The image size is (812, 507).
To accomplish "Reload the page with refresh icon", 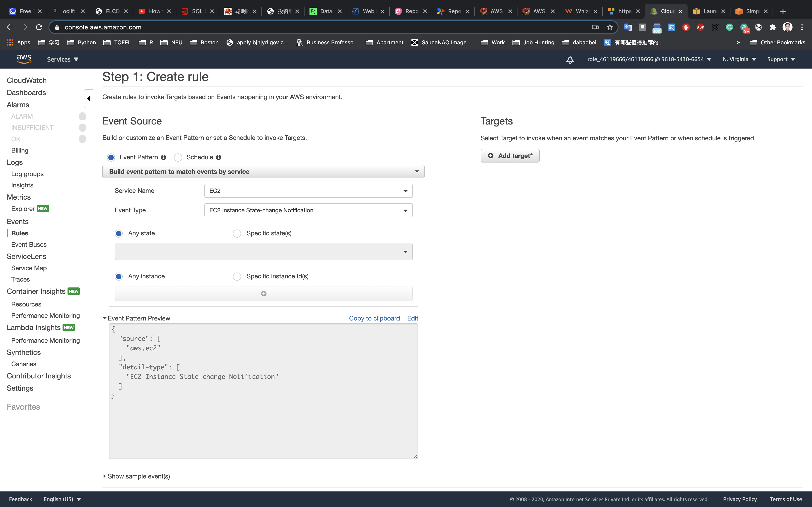I will coord(39,27).
